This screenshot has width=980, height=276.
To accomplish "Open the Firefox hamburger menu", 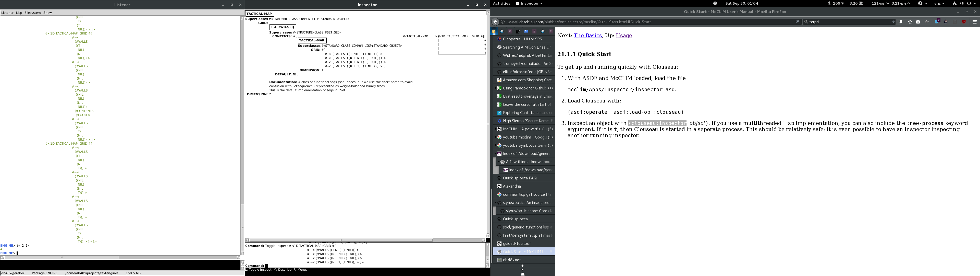I will 975,22.
